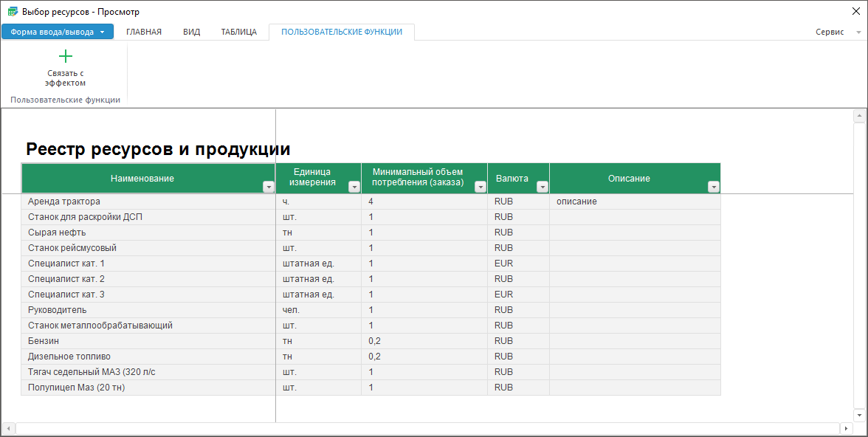
Task: Open the 'Описание' column filter arrow
Action: tap(713, 187)
